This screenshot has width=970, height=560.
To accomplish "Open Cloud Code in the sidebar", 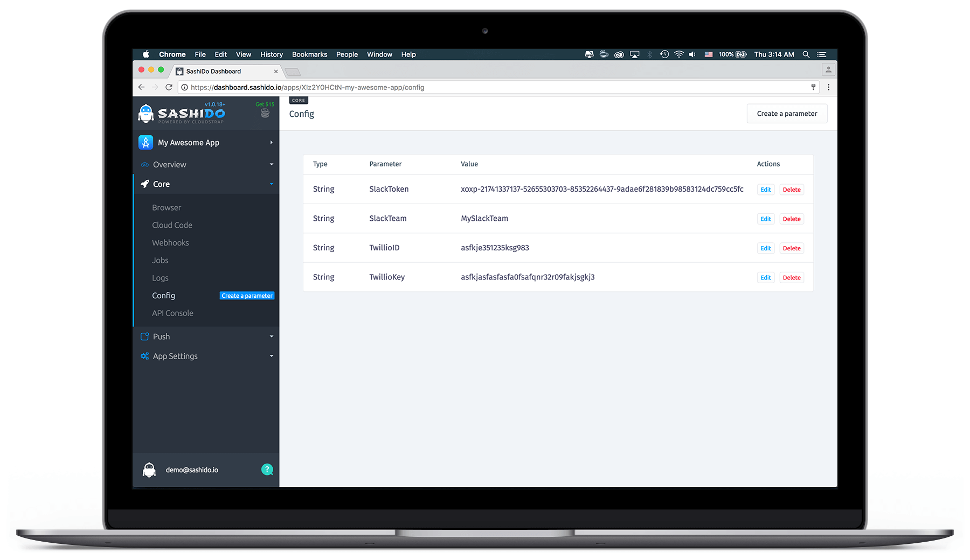I will pyautogui.click(x=172, y=225).
